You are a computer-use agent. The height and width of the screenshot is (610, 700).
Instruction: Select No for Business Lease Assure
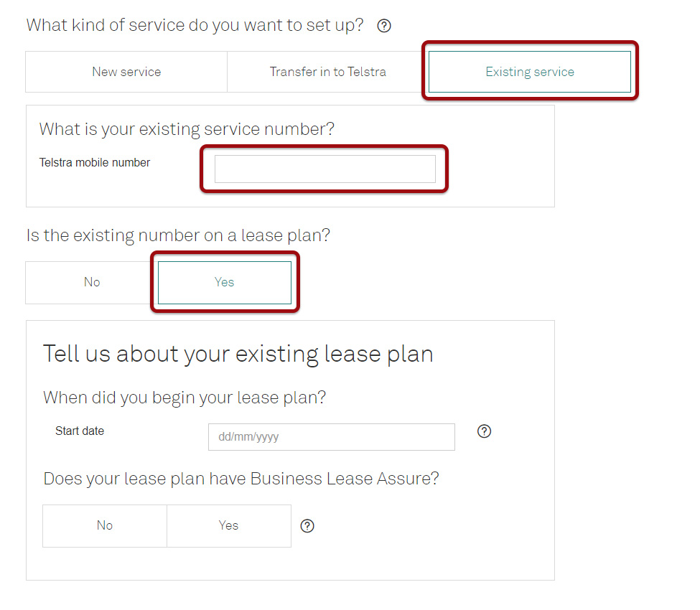coord(105,525)
